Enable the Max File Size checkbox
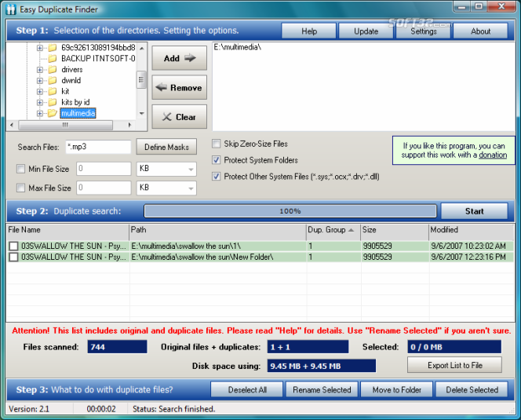The image size is (521, 420). 20,188
